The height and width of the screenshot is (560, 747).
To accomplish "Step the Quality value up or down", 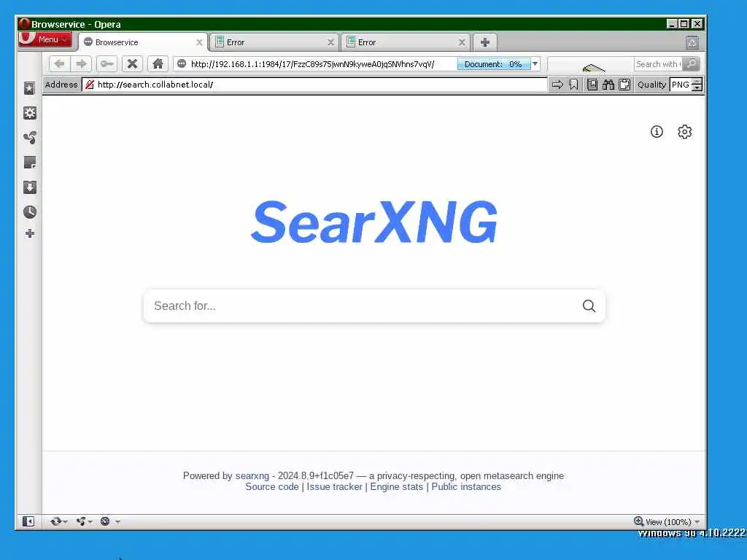I will [697, 85].
